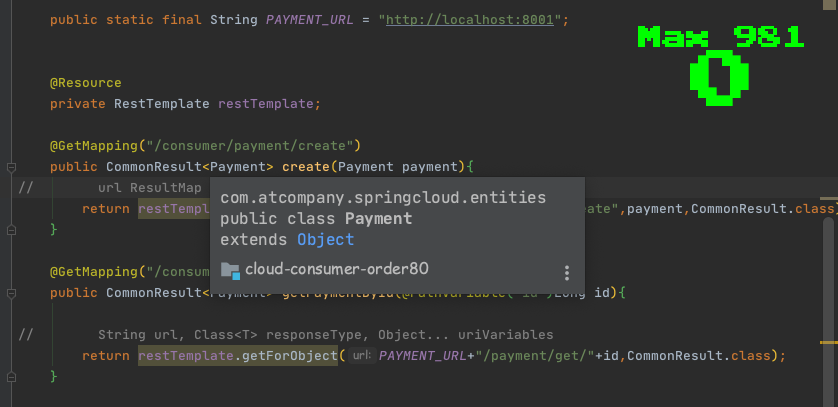
Task: Click CommonResult.class in getForObject line
Action: click(x=699, y=356)
